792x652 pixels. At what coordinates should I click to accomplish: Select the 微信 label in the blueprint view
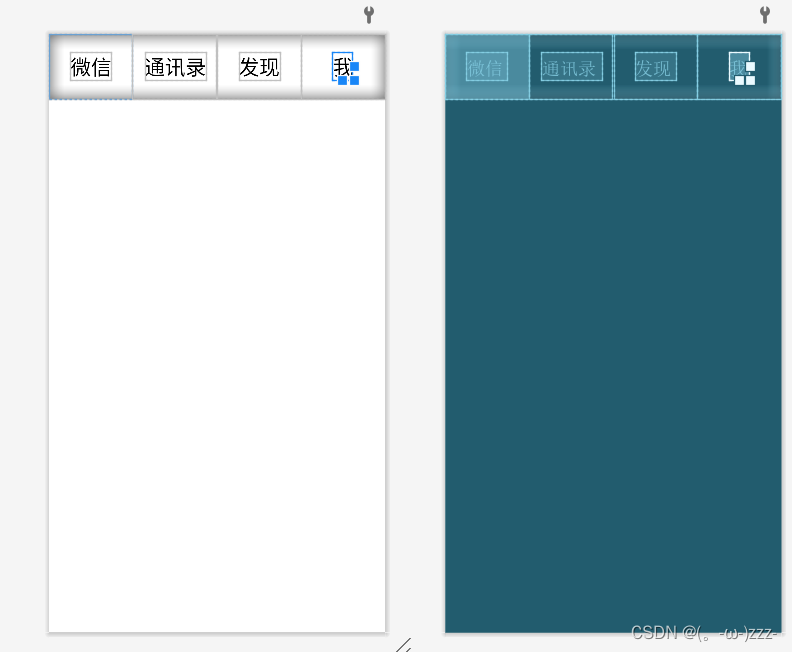coord(487,67)
